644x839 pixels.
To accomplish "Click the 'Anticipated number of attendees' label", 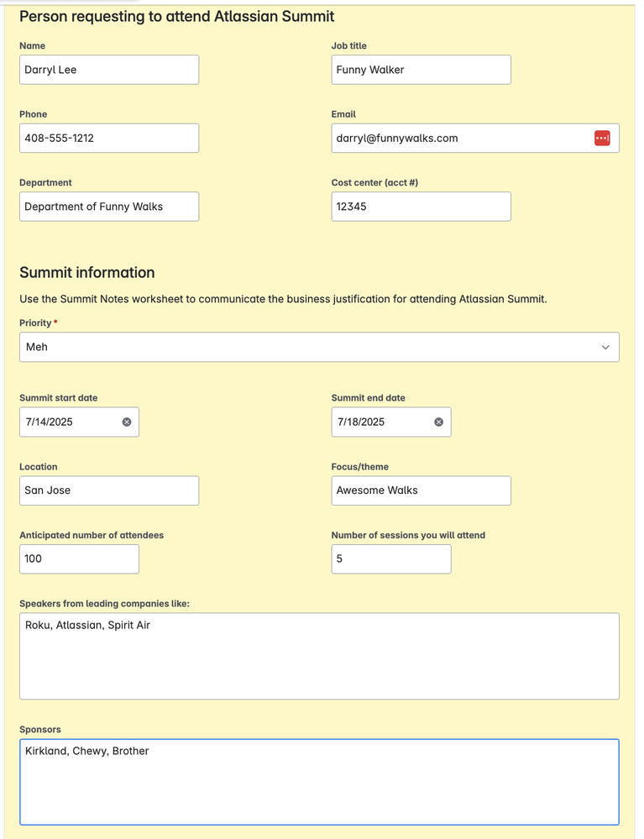I will [x=92, y=535].
